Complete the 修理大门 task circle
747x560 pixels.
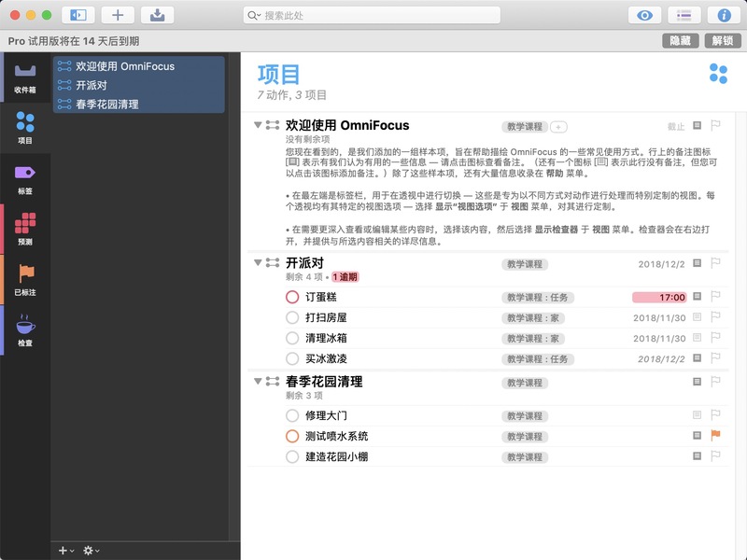(292, 415)
